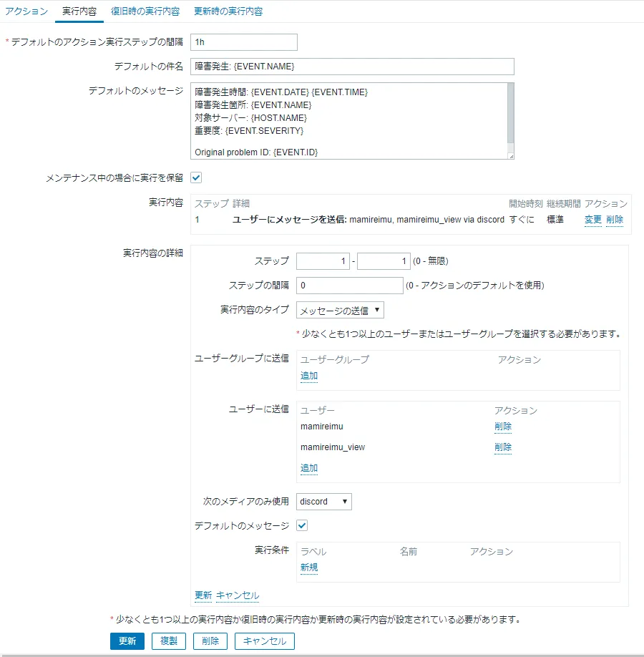The height and width of the screenshot is (657, 644).
Task: Remove user mamireimu_view with 削除
Action: point(503,447)
